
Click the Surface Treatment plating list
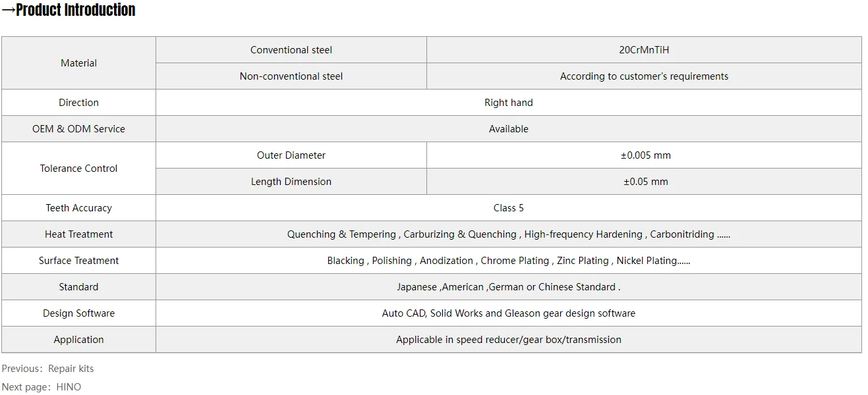508,261
